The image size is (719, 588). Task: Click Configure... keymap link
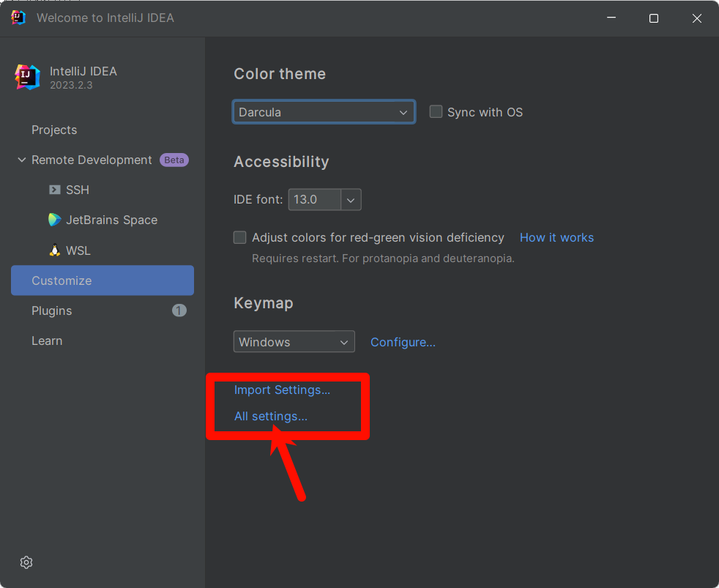[x=403, y=342]
